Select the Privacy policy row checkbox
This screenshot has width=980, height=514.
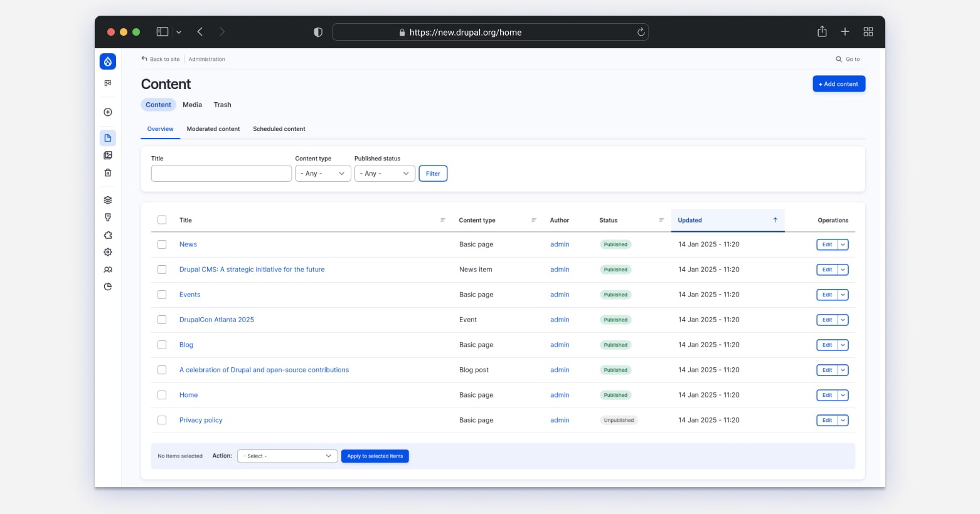click(x=162, y=420)
